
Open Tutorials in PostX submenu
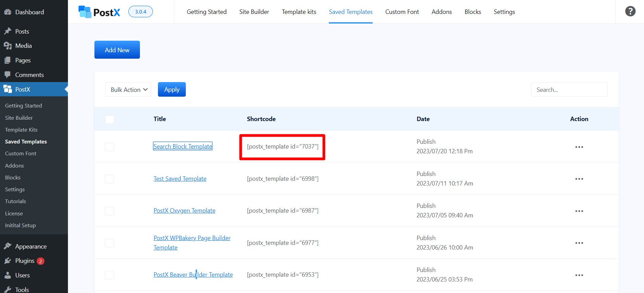(x=16, y=201)
